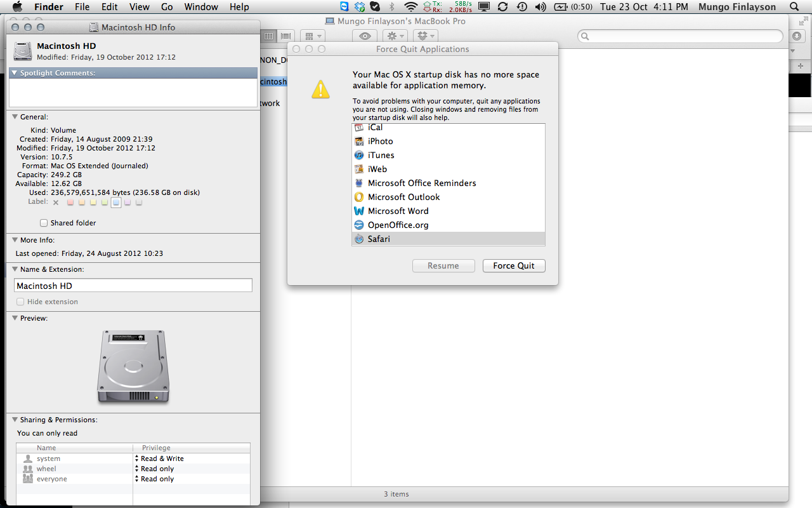The width and height of the screenshot is (812, 508).
Task: Select iPhoto in the Force Quit list
Action: point(448,141)
